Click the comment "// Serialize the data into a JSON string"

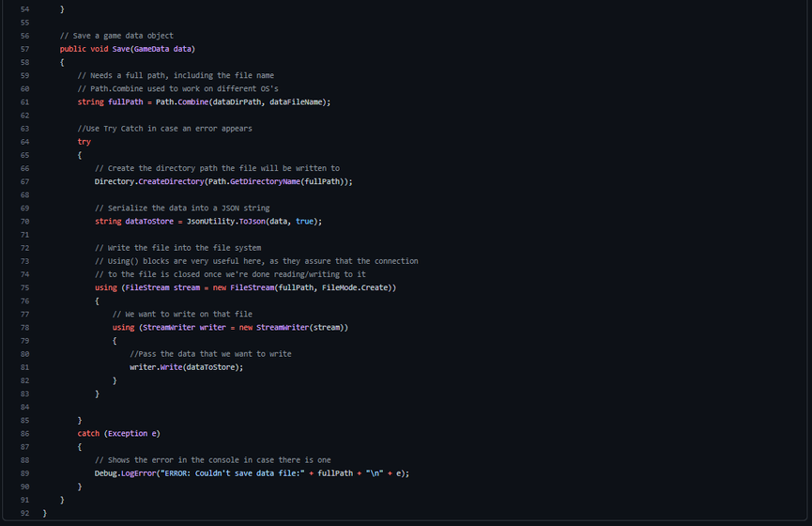[x=182, y=209]
